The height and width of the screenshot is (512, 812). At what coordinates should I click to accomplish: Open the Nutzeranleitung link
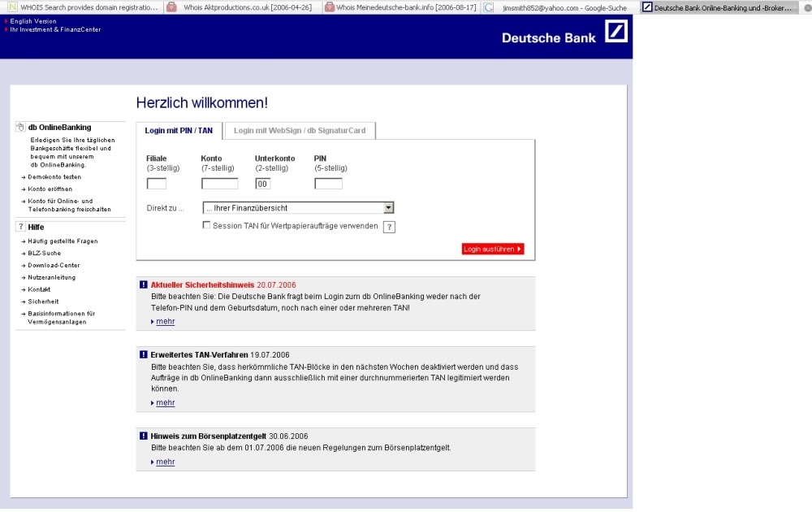tap(52, 277)
